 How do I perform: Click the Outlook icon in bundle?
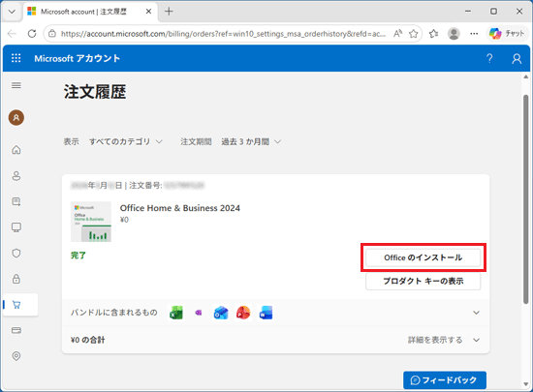(221, 313)
